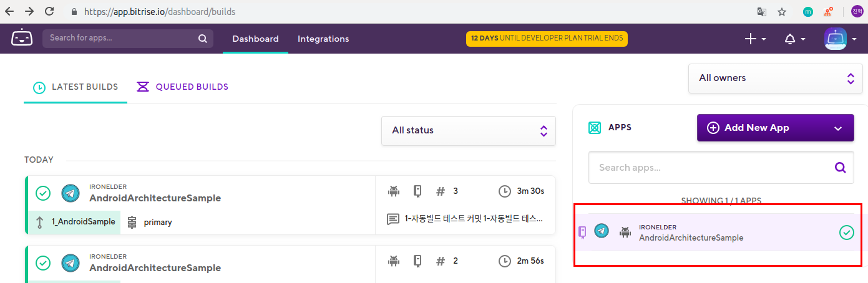
Task: Open AndroidArchitectureSample in build #2 card
Action: [155, 268]
